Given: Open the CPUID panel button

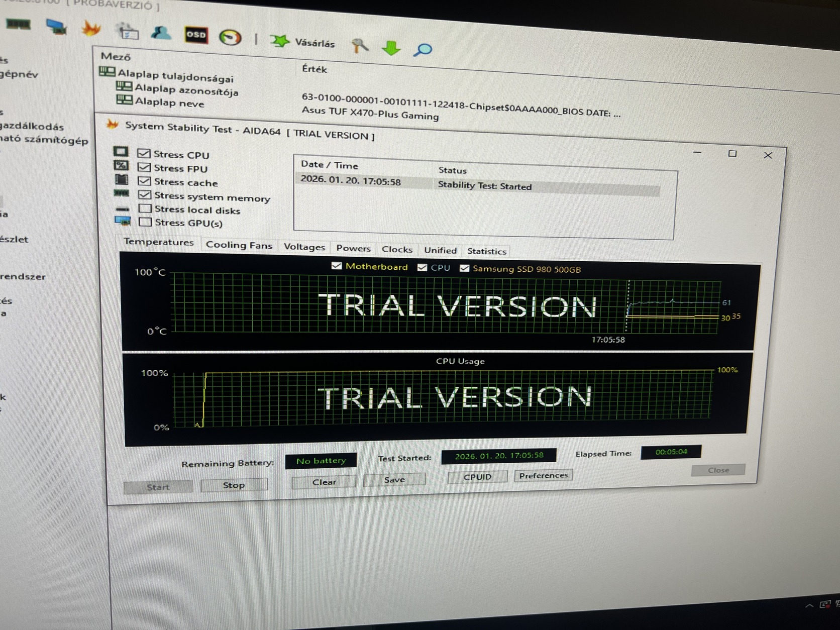Looking at the screenshot, I should (477, 477).
